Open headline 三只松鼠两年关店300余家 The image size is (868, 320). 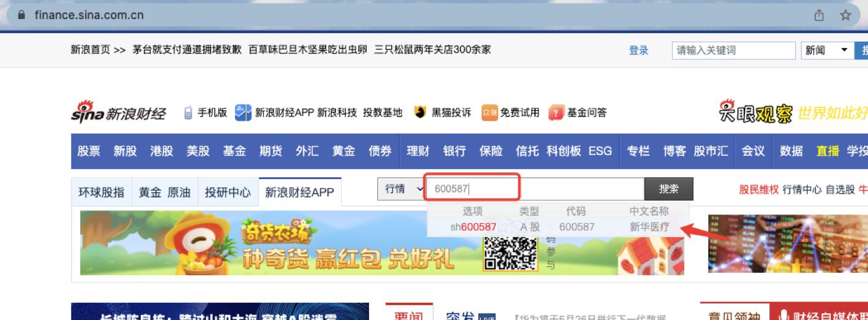tap(433, 50)
